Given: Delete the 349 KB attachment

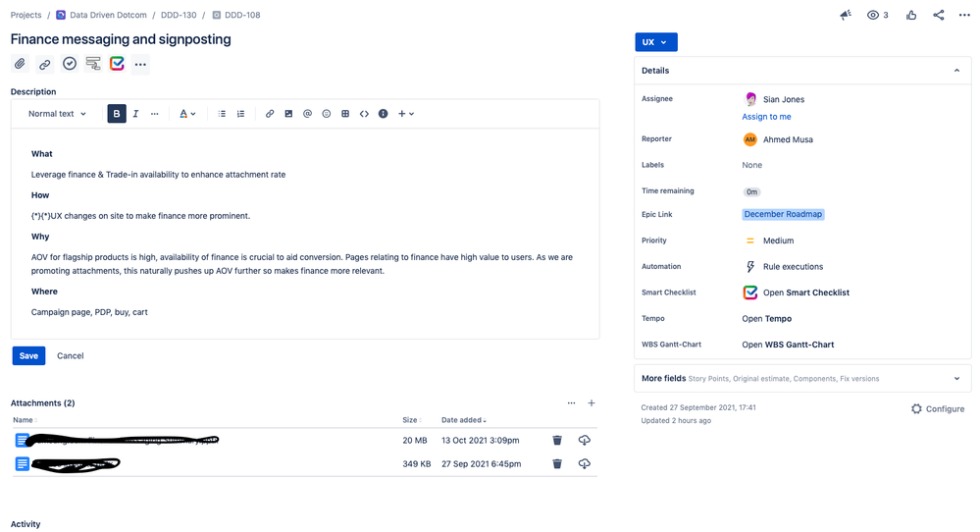Looking at the screenshot, I should (x=557, y=464).
